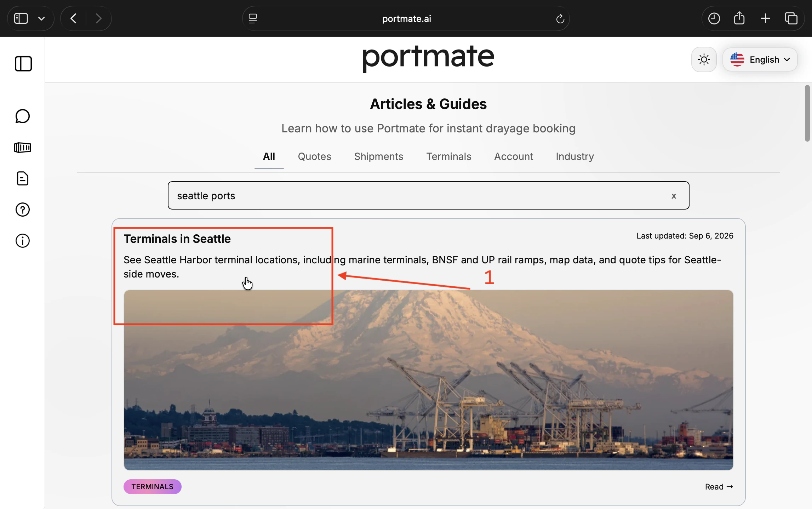
Task: Open browsing history clock icon
Action: [x=714, y=18]
